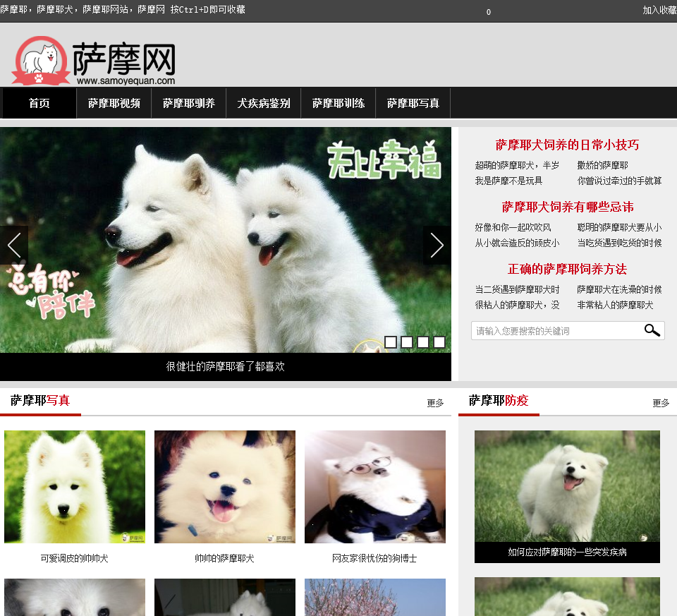Open the 萨摩耶视频 menu item
677x616 pixels.
[x=114, y=103]
